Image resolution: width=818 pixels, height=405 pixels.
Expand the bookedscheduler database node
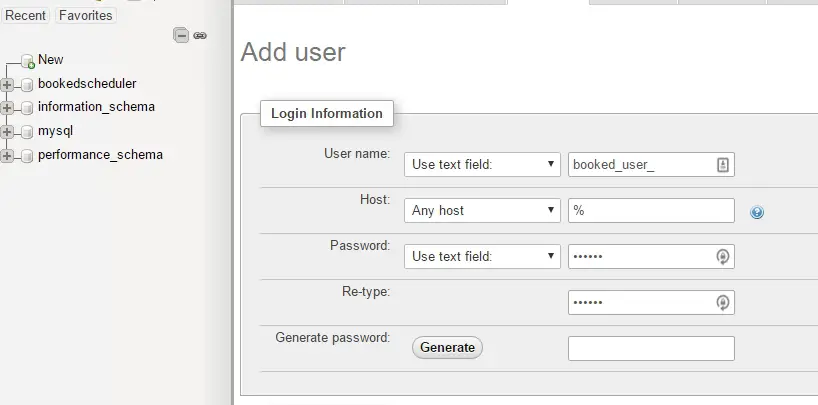[x=7, y=85]
